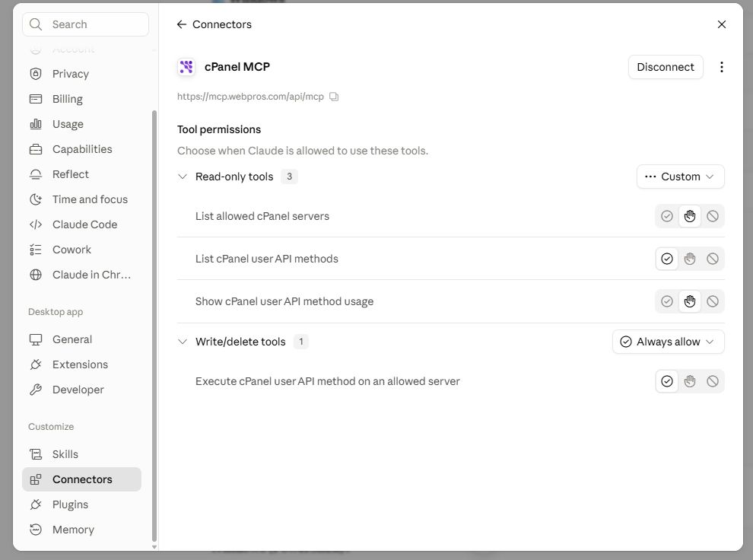The image size is (753, 560).
Task: Open the Usage settings page
Action: click(x=81, y=124)
